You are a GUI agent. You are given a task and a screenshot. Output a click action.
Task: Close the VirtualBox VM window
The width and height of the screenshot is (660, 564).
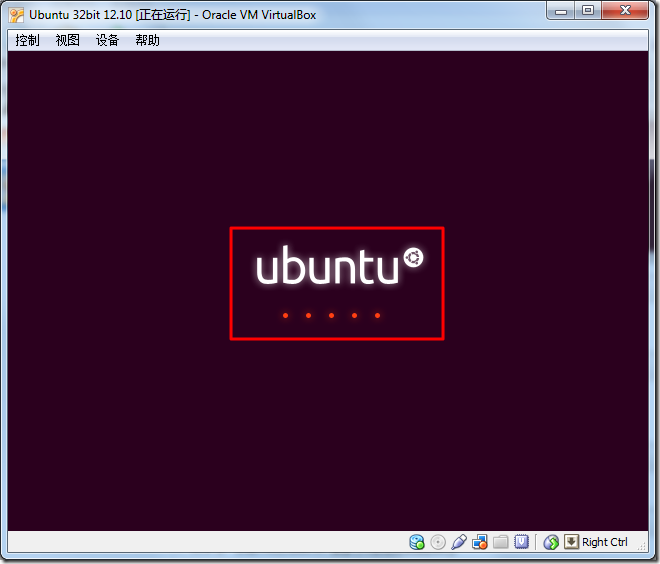(625, 11)
